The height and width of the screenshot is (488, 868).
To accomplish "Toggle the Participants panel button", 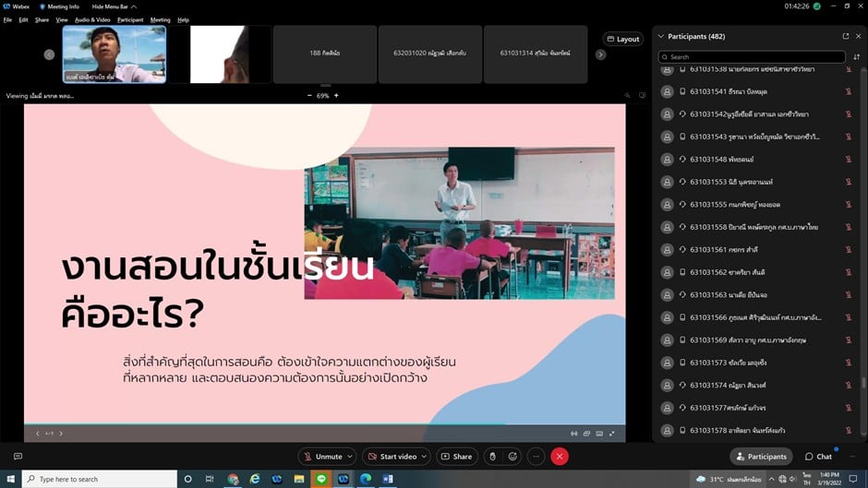I will pyautogui.click(x=761, y=457).
